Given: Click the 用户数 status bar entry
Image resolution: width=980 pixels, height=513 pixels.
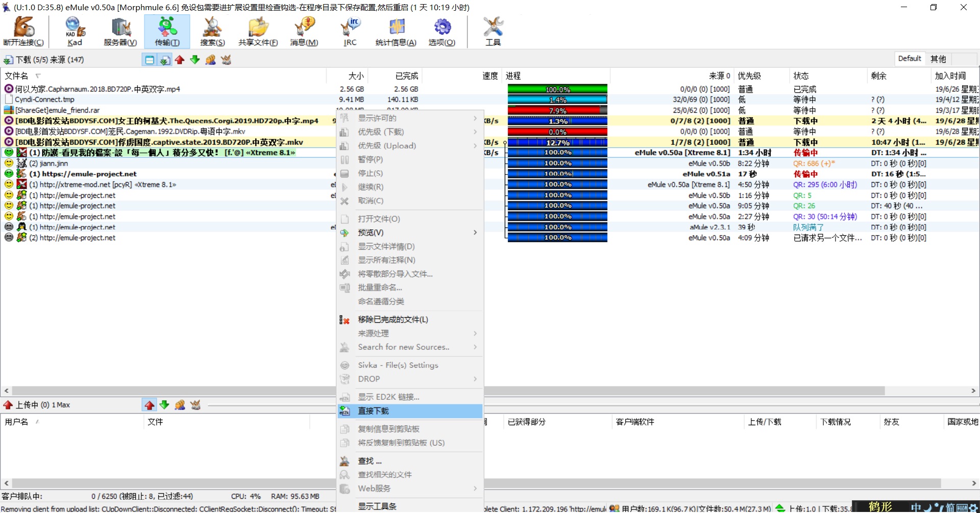Looking at the screenshot, I should coord(691,508).
